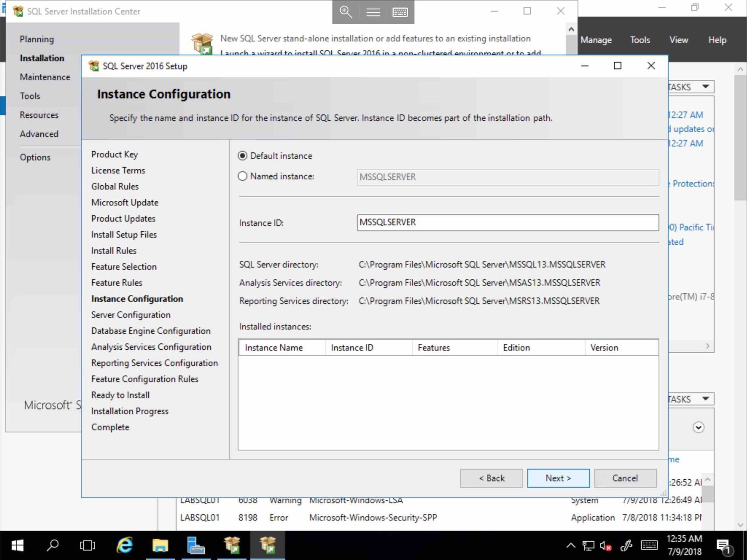Open Server Manager's Tools menu
This screenshot has width=747, height=560.
tap(640, 40)
